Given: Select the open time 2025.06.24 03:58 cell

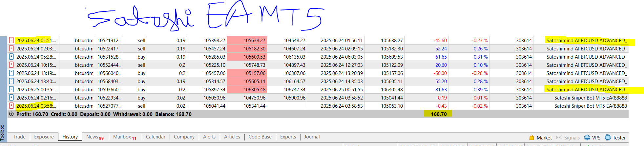Looking at the screenshot, I should [x=36, y=106].
